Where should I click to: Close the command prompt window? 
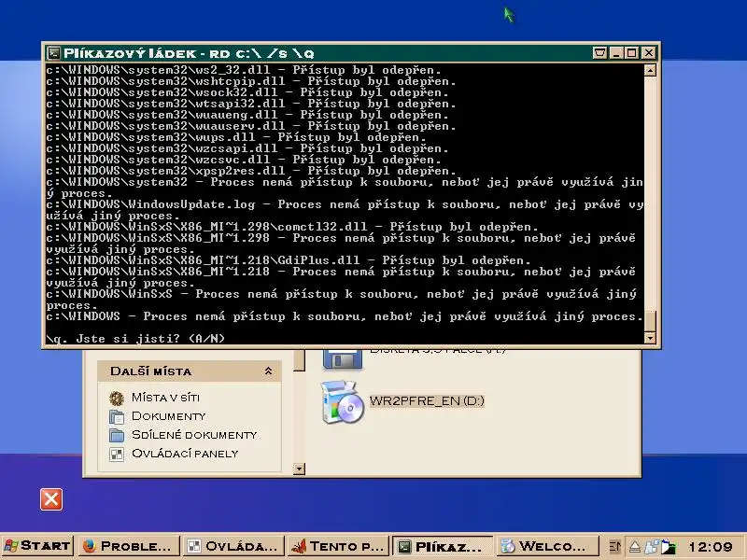pyautogui.click(x=648, y=52)
